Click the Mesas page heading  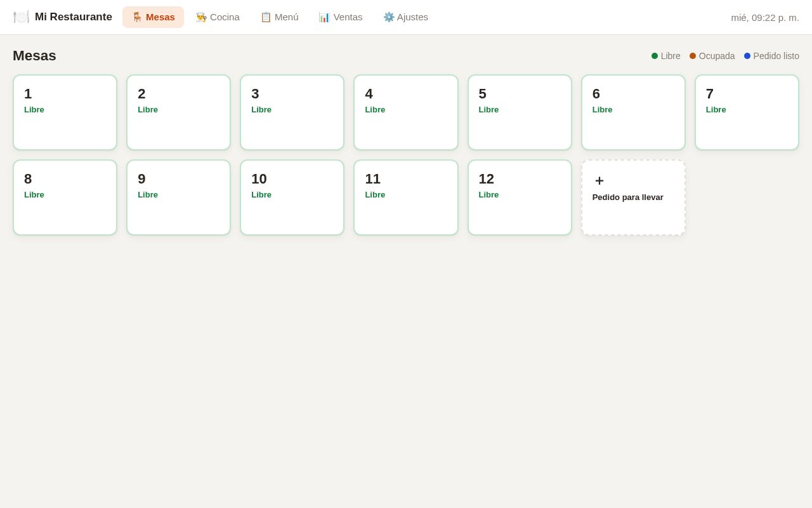[x=34, y=56]
